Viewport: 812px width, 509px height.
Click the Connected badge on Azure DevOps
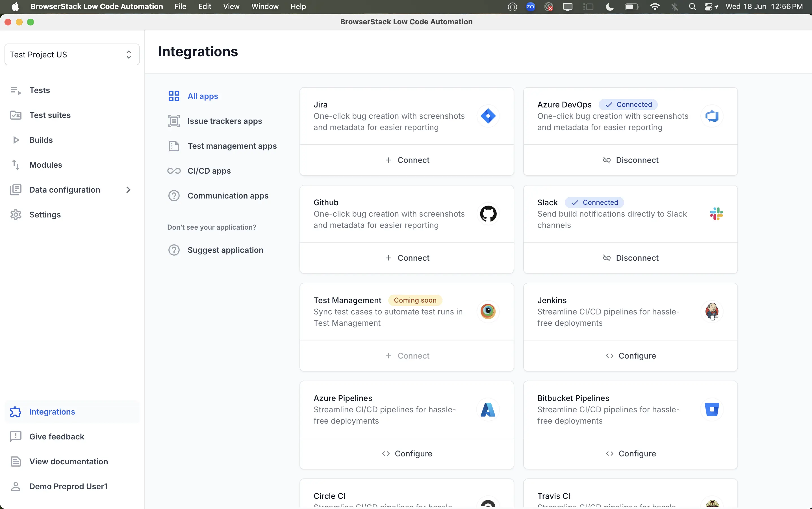tap(628, 105)
